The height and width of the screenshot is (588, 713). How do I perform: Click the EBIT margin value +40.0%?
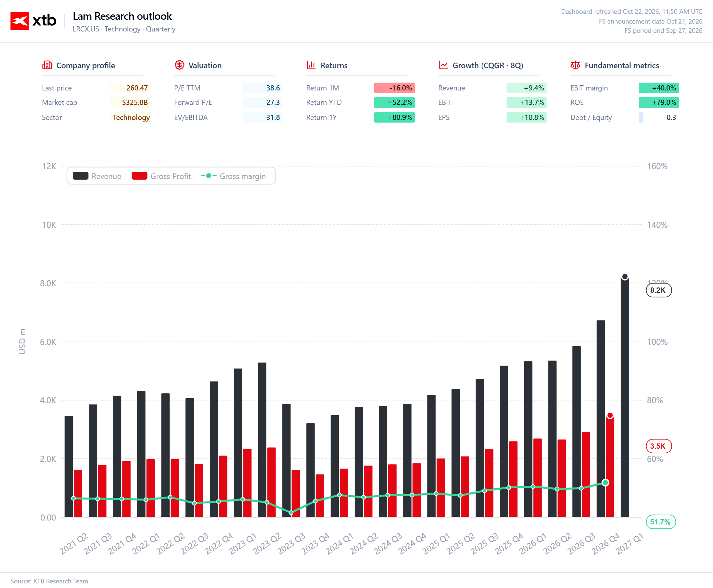(x=659, y=88)
